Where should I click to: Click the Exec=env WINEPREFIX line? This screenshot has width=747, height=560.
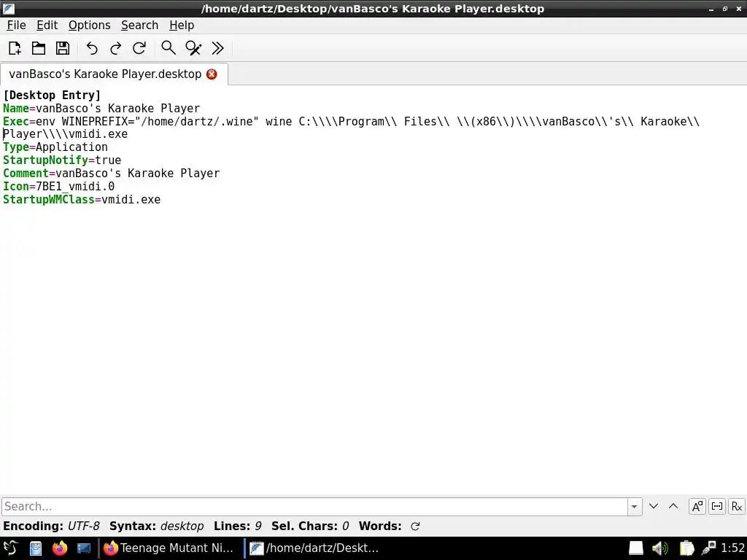pos(351,122)
